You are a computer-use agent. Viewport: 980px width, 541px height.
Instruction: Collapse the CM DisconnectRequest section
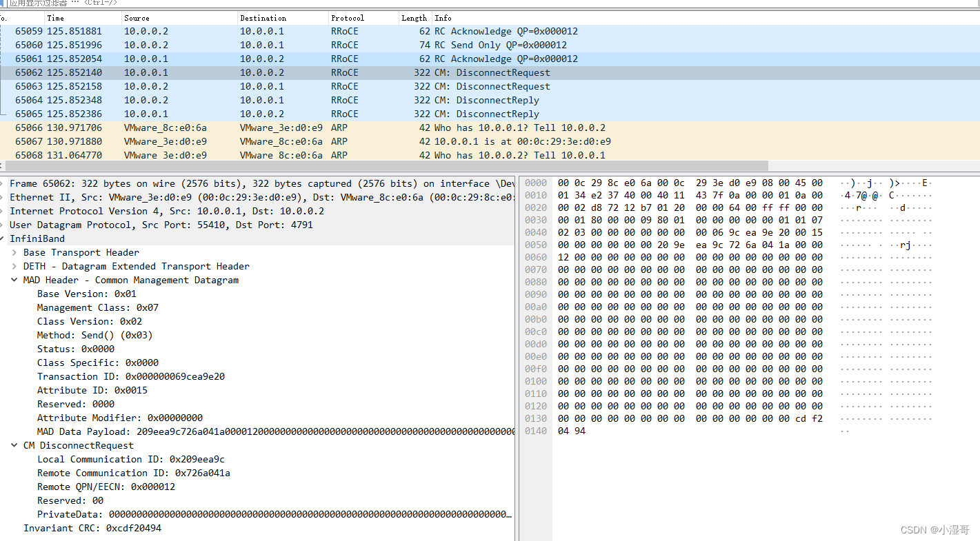[x=15, y=445]
